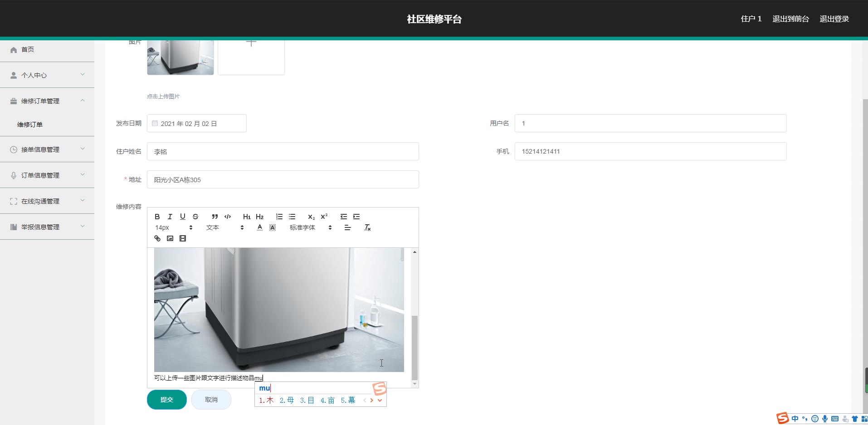
Task: Expand the 接单信息管理 sidebar menu
Action: coord(47,150)
